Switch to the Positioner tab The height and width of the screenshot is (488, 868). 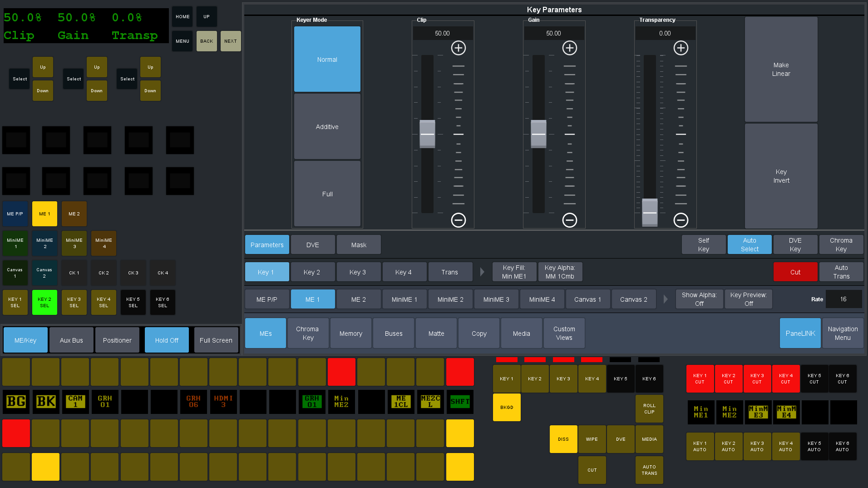click(x=117, y=340)
